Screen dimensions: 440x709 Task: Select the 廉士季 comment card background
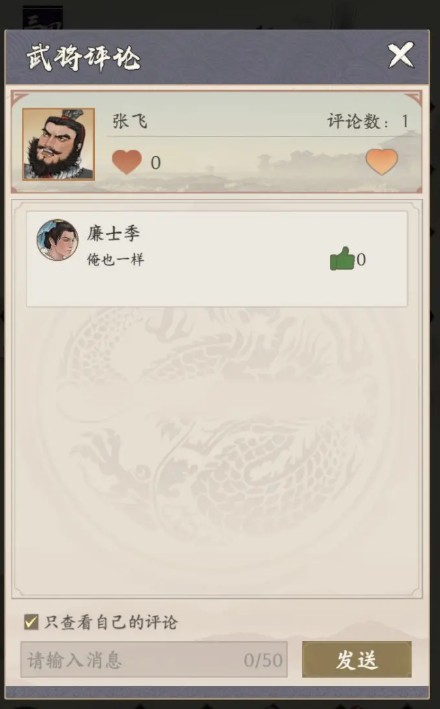click(217, 259)
